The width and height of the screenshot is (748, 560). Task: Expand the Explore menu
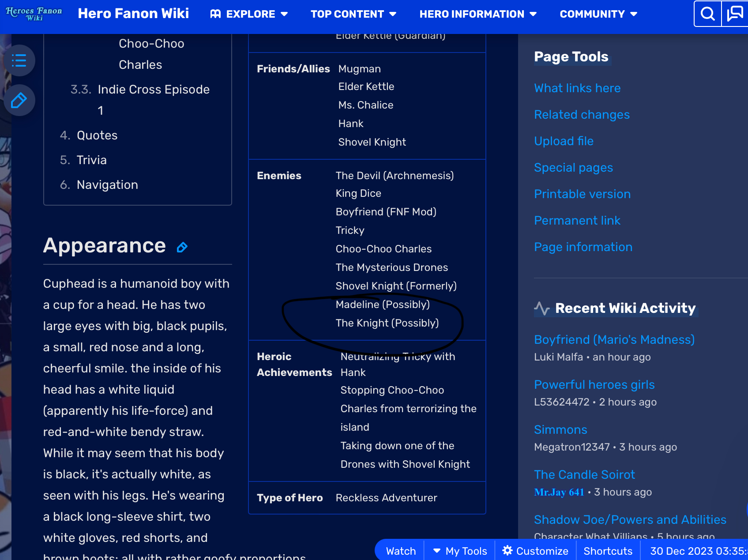(249, 14)
